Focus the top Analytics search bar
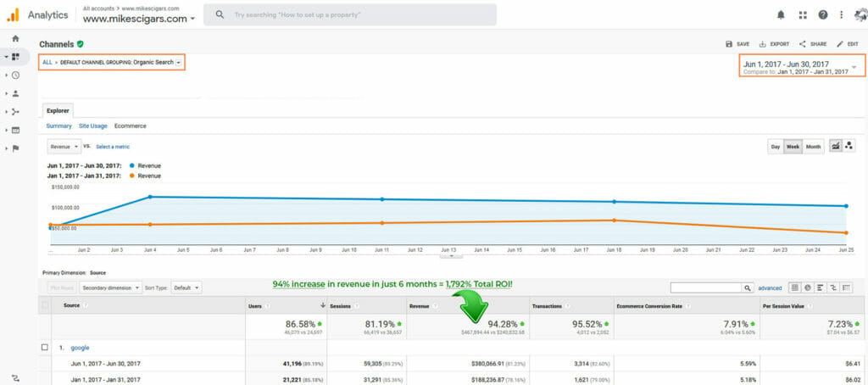Viewport: 868px width, 385px height. pos(350,15)
